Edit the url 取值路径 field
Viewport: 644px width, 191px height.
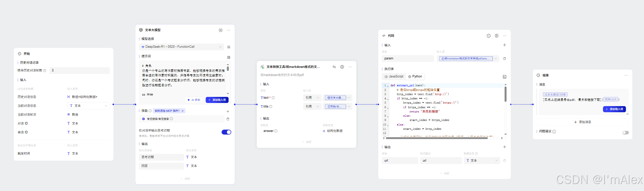point(441,161)
